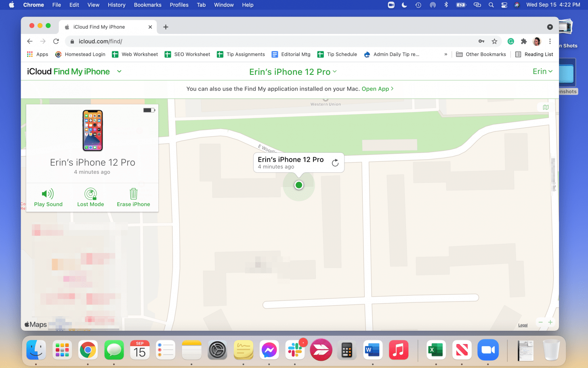Open the Tip Schedule bookmark
This screenshot has width=588, height=368.
pyautogui.click(x=337, y=54)
